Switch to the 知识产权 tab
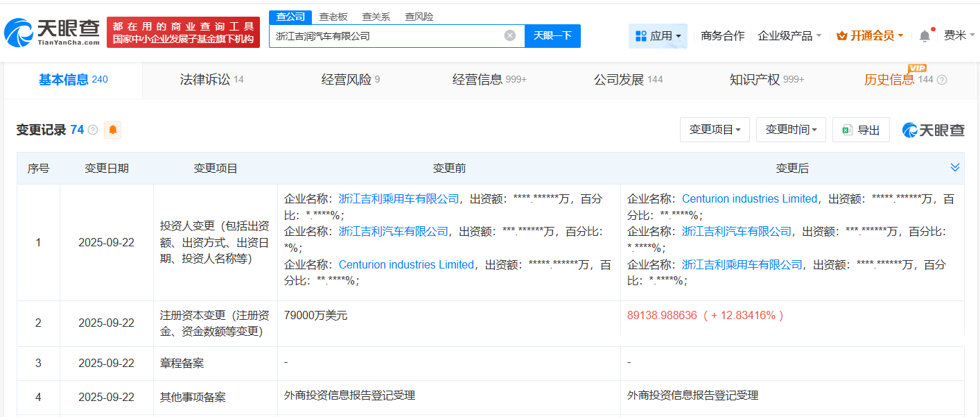980x417 pixels. [767, 80]
